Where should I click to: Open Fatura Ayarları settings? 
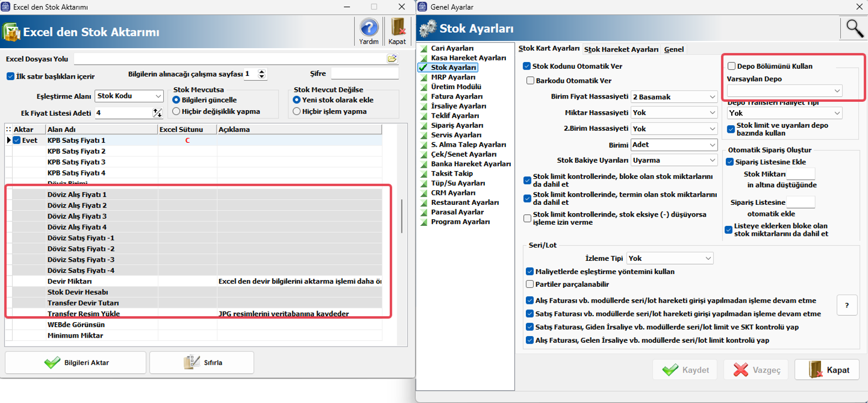point(456,96)
